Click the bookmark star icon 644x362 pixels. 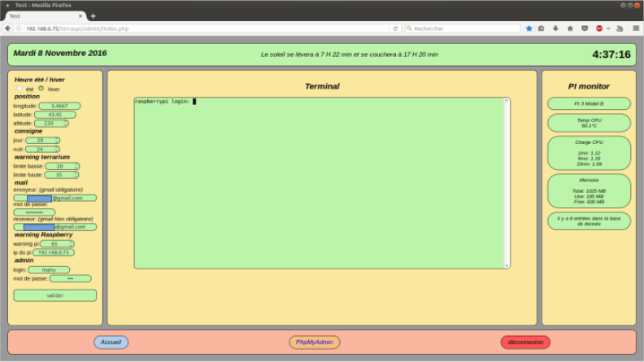pos(529,28)
